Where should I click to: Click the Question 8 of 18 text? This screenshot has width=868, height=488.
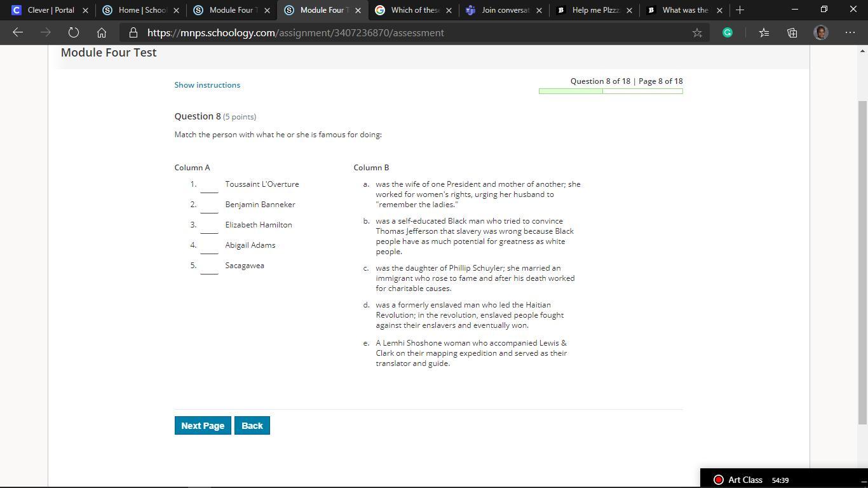[600, 81]
